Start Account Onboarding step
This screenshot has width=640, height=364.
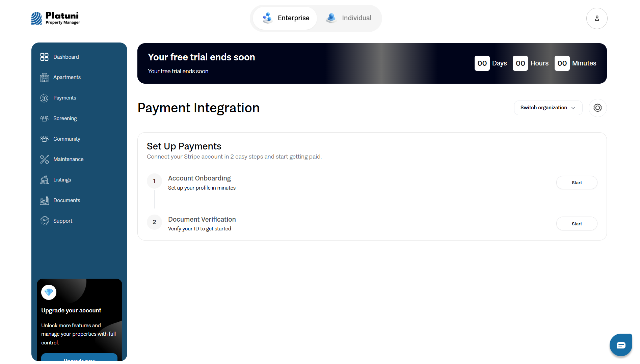(x=577, y=183)
